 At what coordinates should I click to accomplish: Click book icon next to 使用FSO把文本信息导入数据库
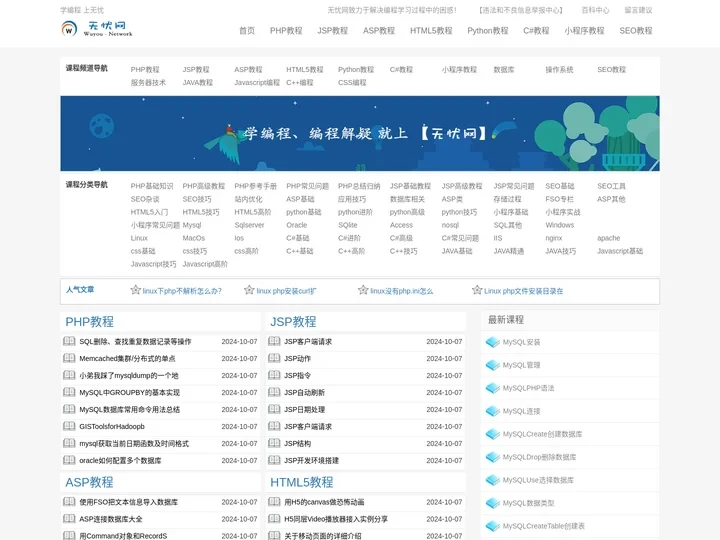click(x=69, y=501)
